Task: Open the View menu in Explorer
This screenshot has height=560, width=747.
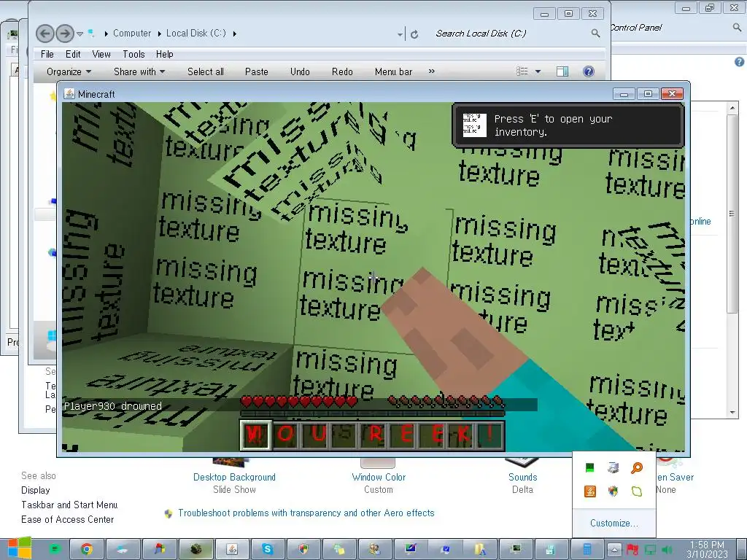Action: [x=101, y=54]
